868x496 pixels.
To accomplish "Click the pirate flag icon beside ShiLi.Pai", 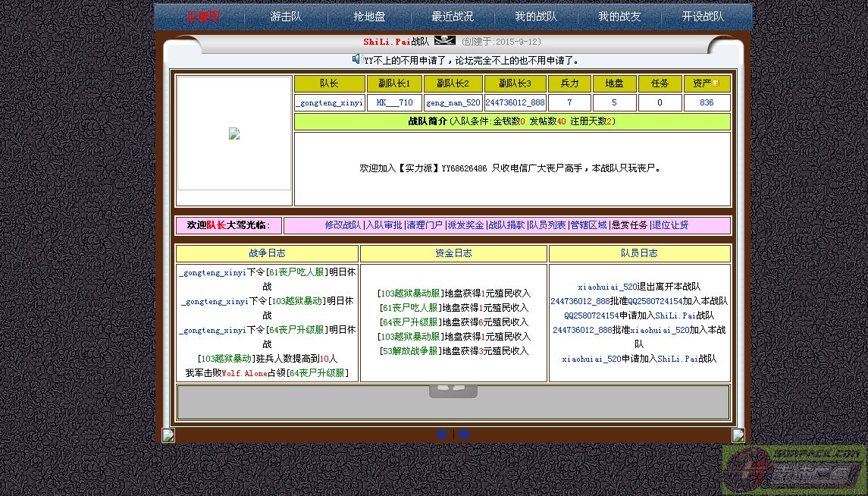I will [444, 41].
